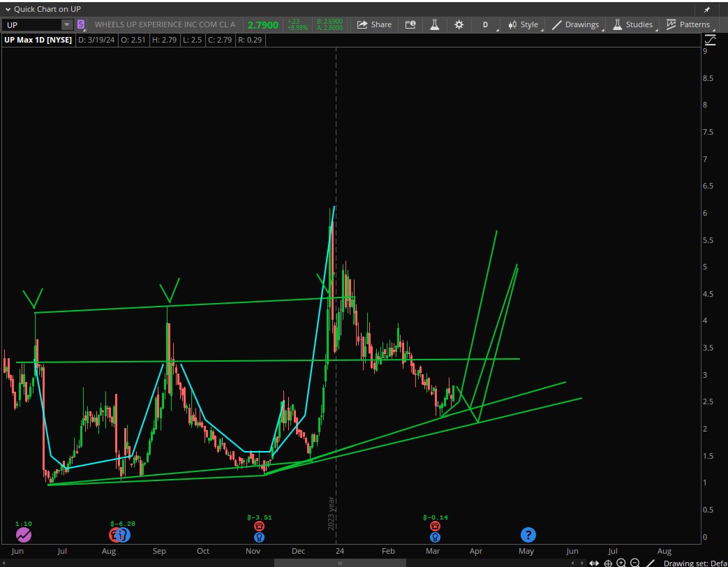Open the Drawing set: Default selector
This screenshot has height=567, width=728.
point(695,564)
